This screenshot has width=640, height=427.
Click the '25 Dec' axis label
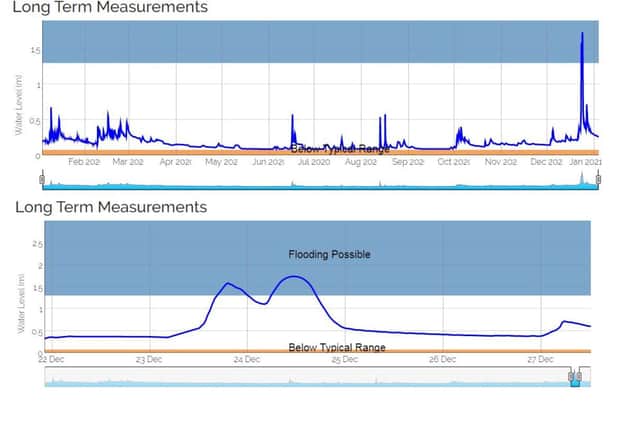coord(344,359)
